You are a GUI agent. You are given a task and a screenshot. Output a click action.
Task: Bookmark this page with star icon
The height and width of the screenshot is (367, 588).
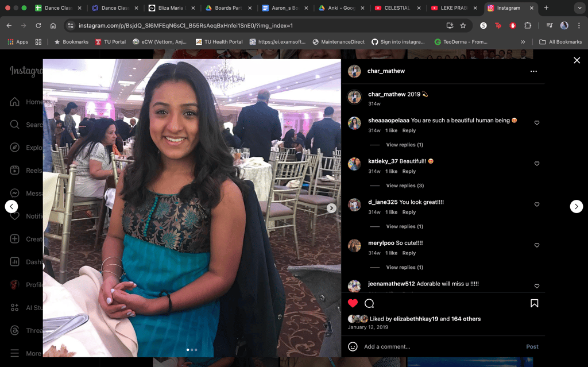tap(463, 25)
